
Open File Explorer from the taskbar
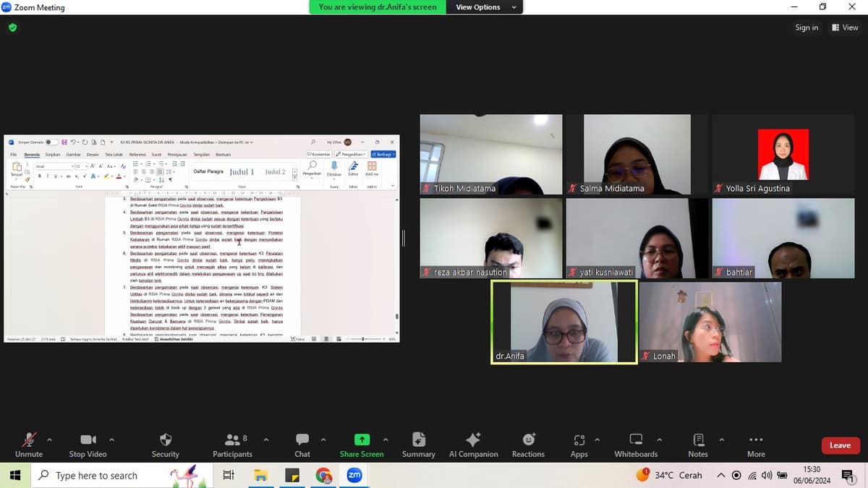260,475
